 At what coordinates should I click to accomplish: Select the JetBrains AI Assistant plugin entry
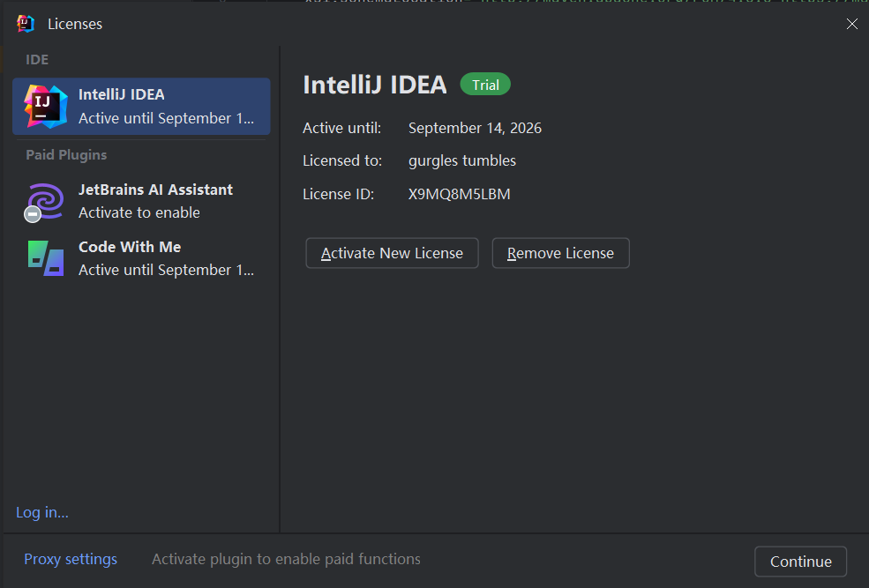[x=141, y=201]
